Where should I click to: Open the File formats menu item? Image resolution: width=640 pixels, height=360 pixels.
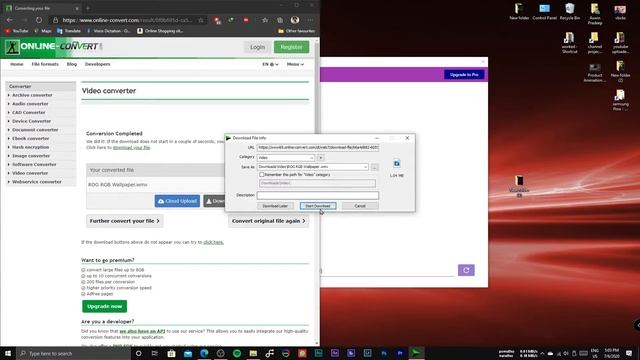[45, 64]
